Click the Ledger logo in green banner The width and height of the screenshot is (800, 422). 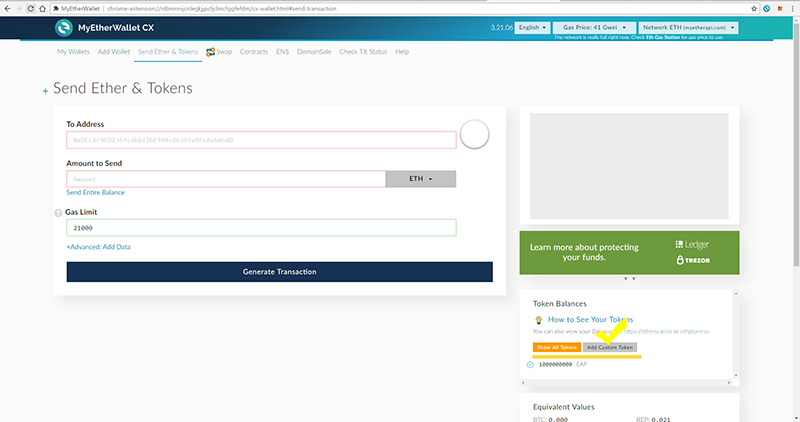click(x=692, y=244)
